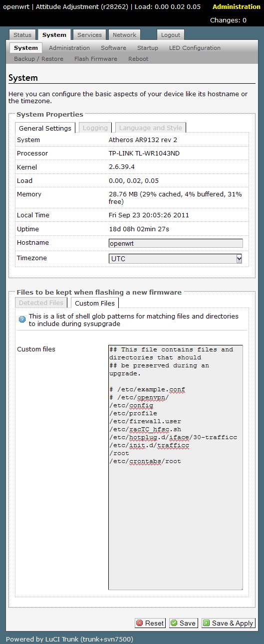
Task: Open the Software submenu
Action: pyautogui.click(x=113, y=48)
